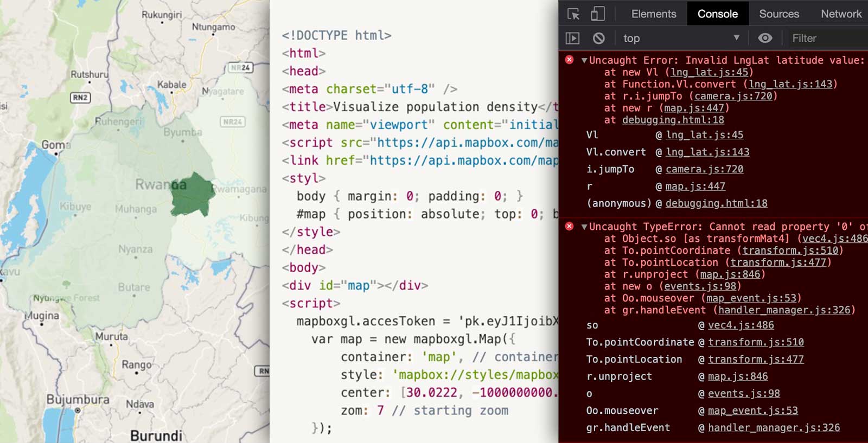The image size is (868, 443).
Task: Open lng_lat.js:143 link in Vl.convert row
Action: tap(708, 152)
